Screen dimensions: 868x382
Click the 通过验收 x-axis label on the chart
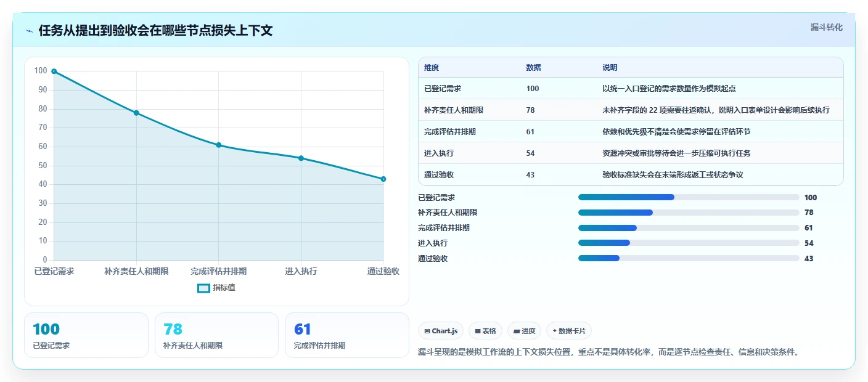point(383,271)
